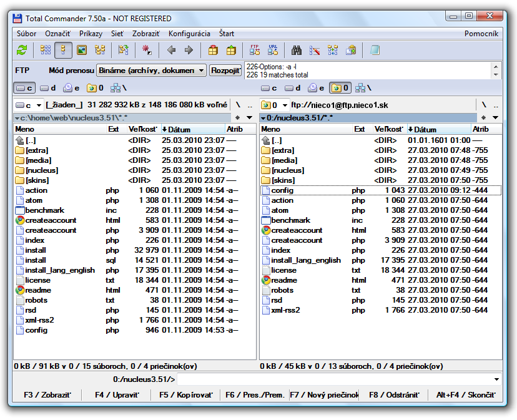The width and height of the screenshot is (517, 420).
Task: Select FTP drive 0 in right drive bar
Action: 340,88
